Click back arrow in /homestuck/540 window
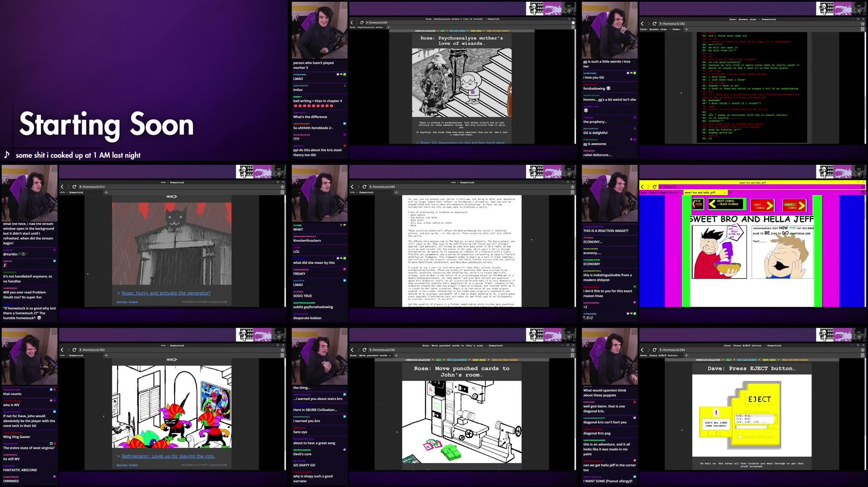The height and width of the screenshot is (487, 868). pos(352,350)
